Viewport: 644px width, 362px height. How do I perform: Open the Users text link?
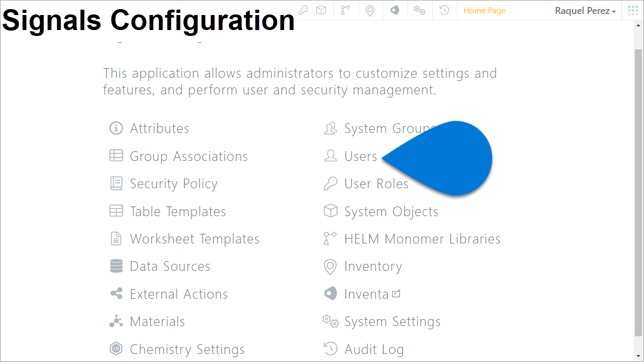[361, 157]
